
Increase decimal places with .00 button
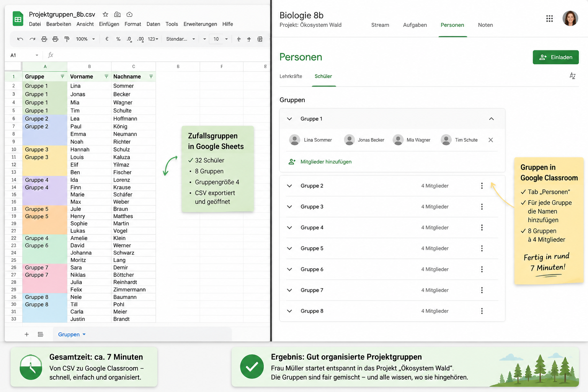pos(140,39)
